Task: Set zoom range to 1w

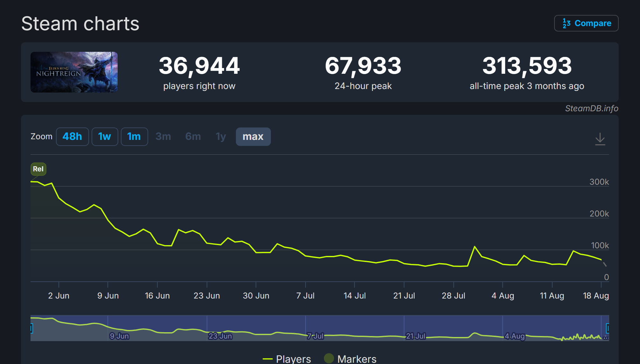Action: click(x=105, y=137)
